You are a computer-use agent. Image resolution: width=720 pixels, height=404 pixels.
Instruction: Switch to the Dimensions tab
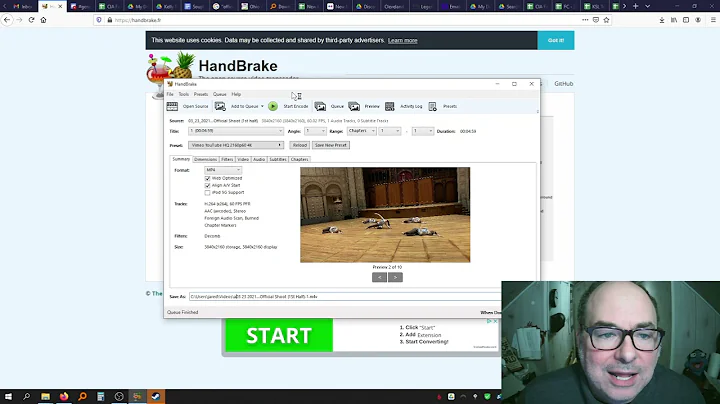tap(205, 159)
